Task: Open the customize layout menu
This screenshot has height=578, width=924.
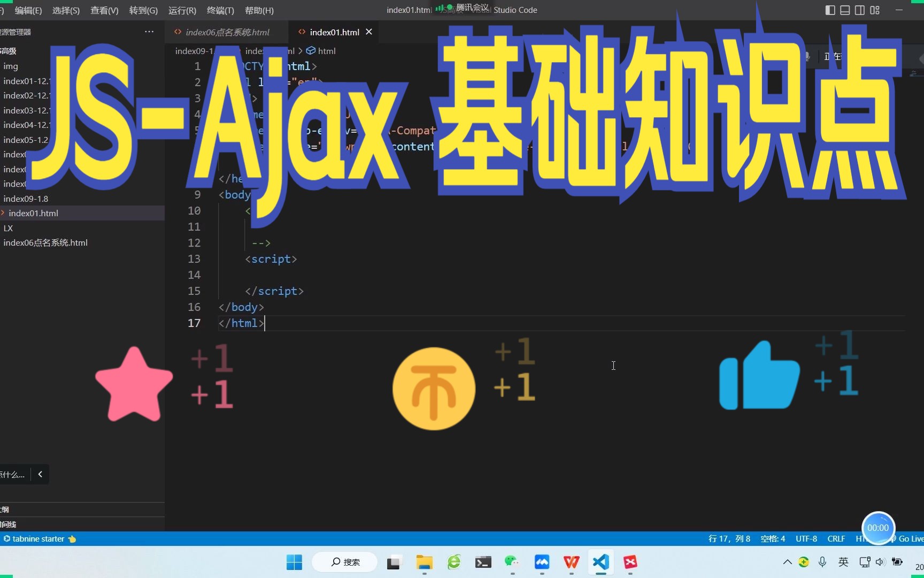Action: point(875,10)
